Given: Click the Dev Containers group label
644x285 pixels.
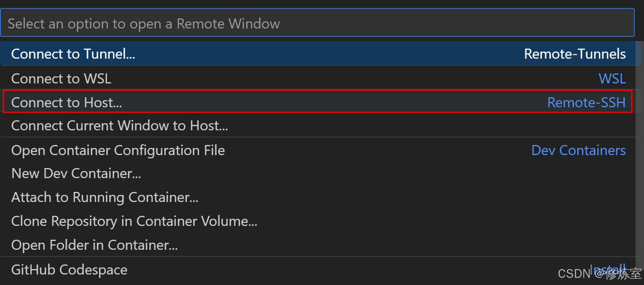Looking at the screenshot, I should [x=578, y=150].
